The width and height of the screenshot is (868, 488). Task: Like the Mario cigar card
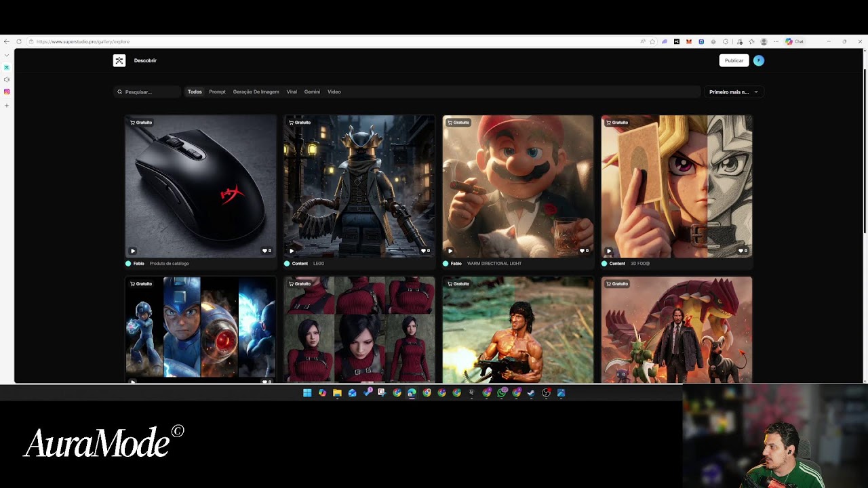585,251
